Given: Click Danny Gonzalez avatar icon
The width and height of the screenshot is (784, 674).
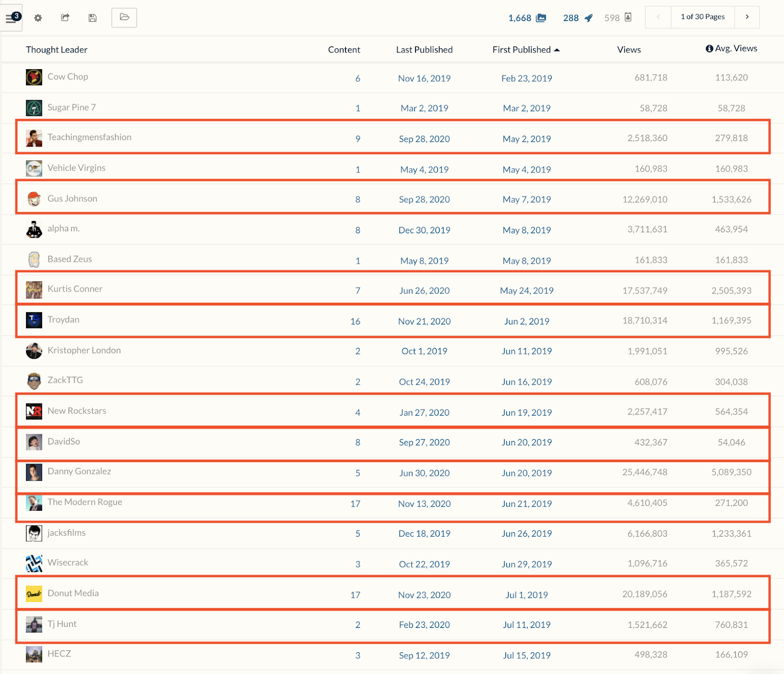Looking at the screenshot, I should point(34,473).
